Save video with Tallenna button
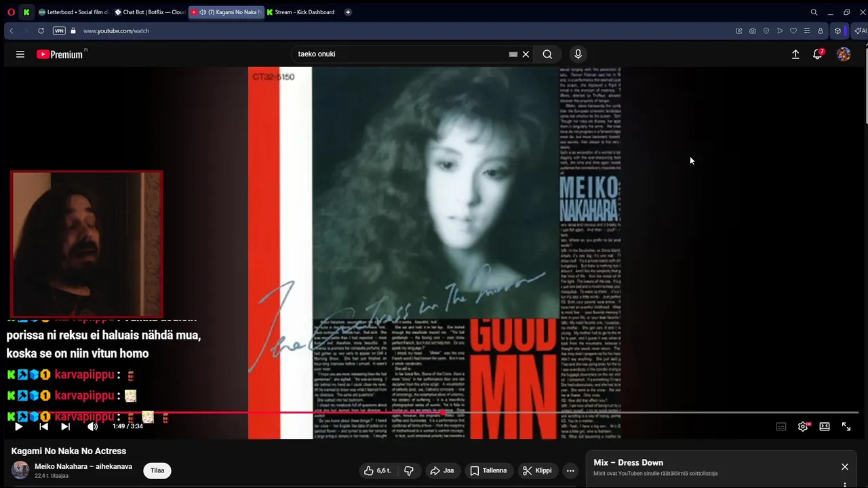Viewport: 868px width, 488px height. coord(488,470)
